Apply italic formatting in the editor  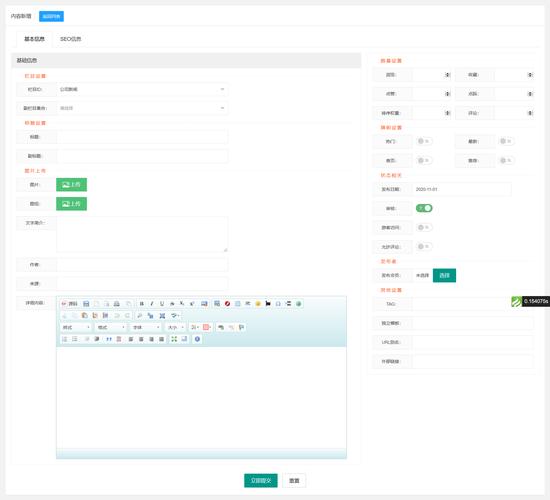coord(152,304)
